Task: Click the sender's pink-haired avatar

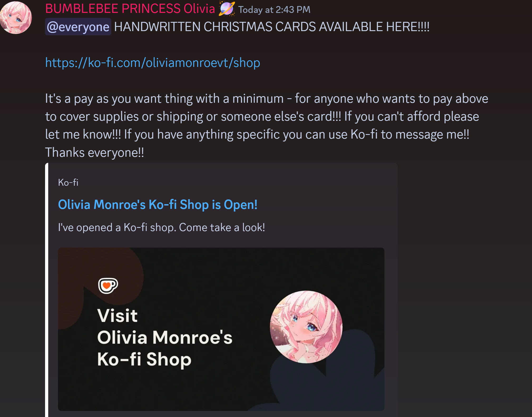Action: (15, 18)
